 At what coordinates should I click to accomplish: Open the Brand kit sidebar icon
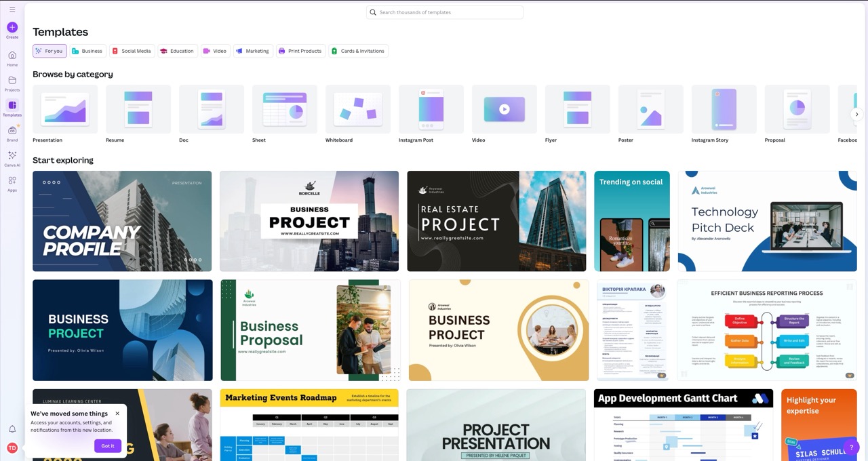12,131
